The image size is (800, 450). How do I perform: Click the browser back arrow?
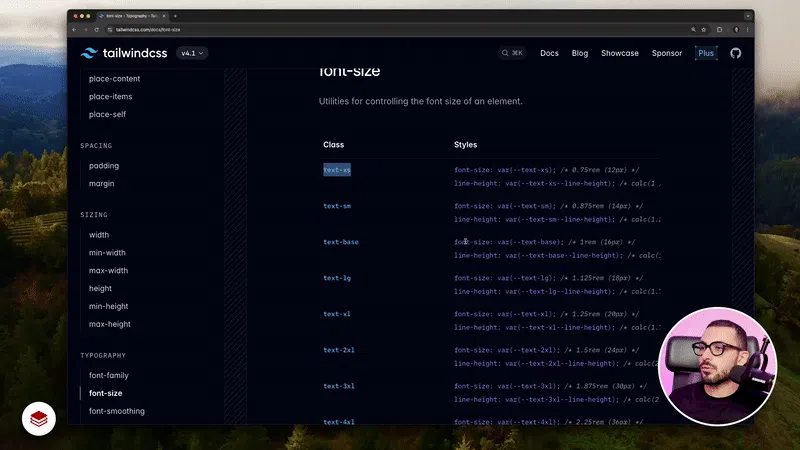click(x=74, y=30)
